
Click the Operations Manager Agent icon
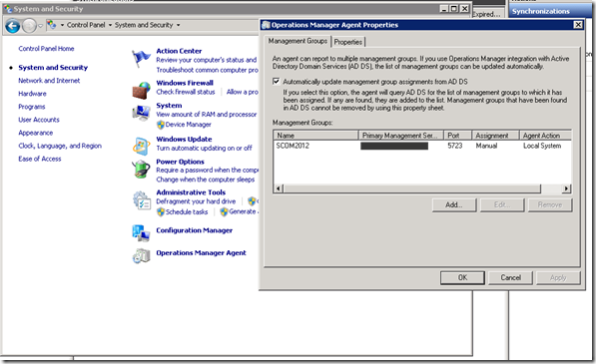pos(141,255)
